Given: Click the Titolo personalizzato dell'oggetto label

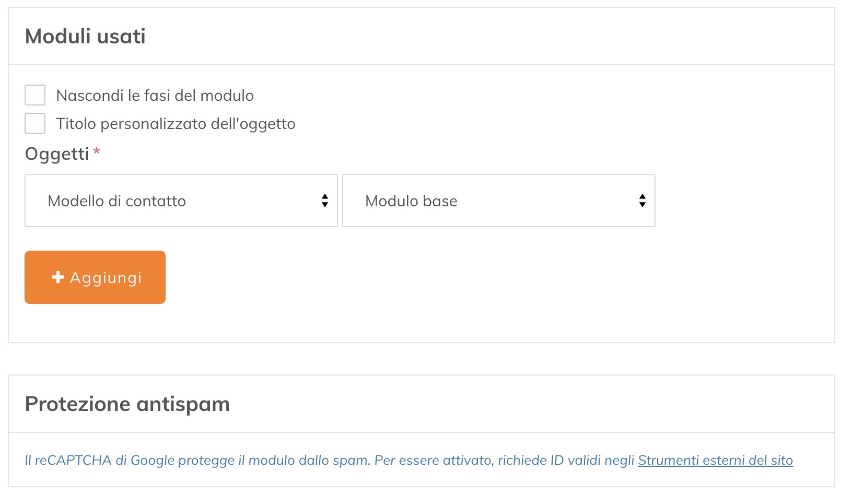Looking at the screenshot, I should point(176,123).
